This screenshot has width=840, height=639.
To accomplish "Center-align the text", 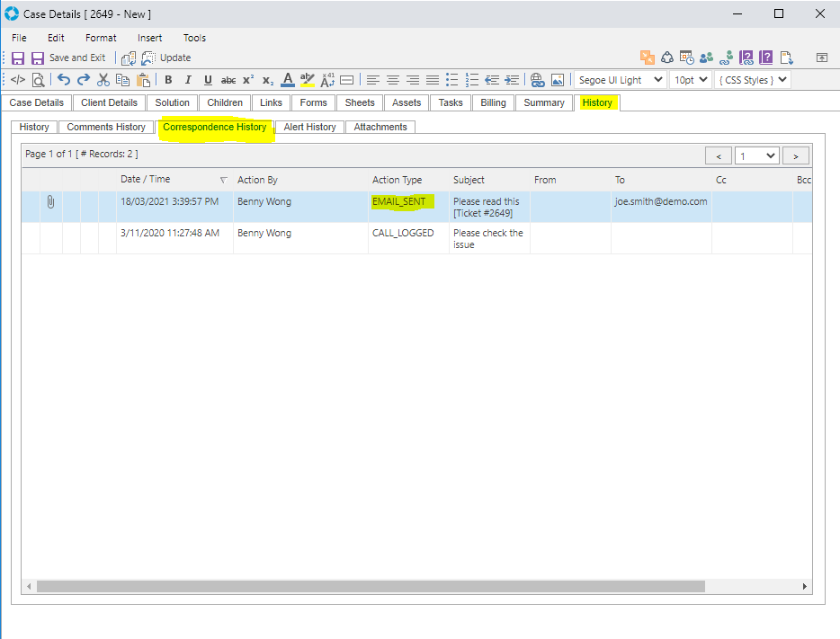I will [x=393, y=80].
